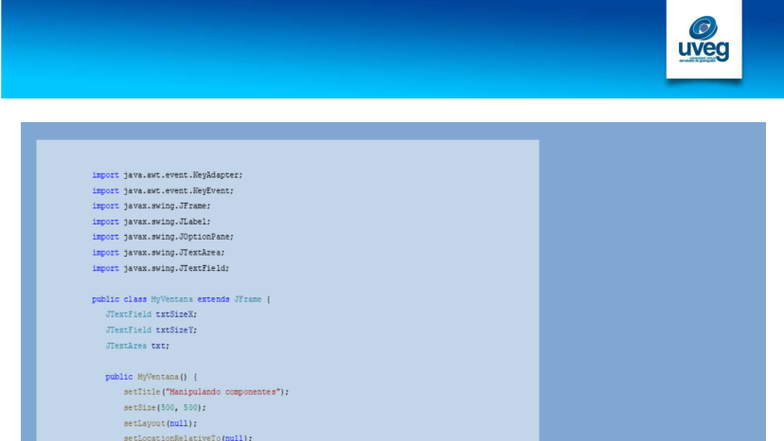Viewport: 784px width, 441px height.
Task: Click the JTextArea txt declaration
Action: click(137, 345)
